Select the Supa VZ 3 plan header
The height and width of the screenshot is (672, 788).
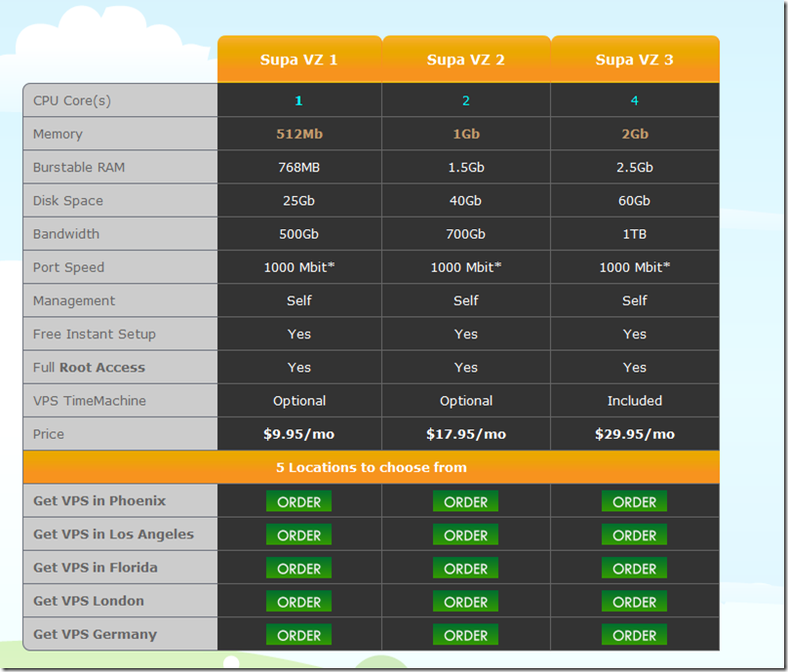635,59
